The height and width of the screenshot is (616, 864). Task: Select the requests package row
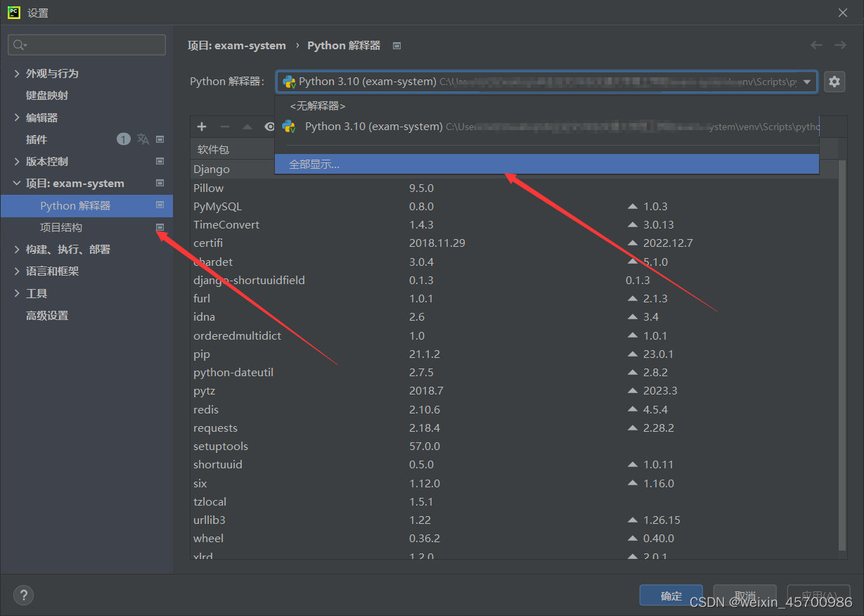click(x=514, y=428)
